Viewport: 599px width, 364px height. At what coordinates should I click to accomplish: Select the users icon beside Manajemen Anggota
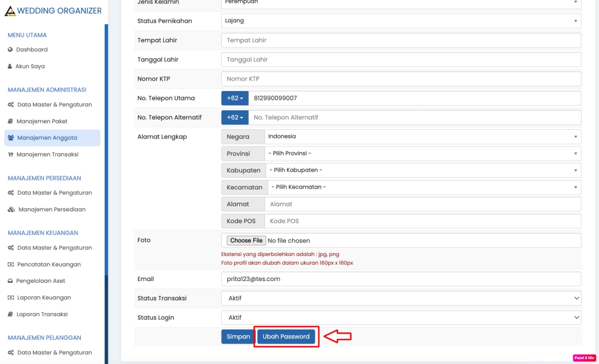tap(12, 138)
